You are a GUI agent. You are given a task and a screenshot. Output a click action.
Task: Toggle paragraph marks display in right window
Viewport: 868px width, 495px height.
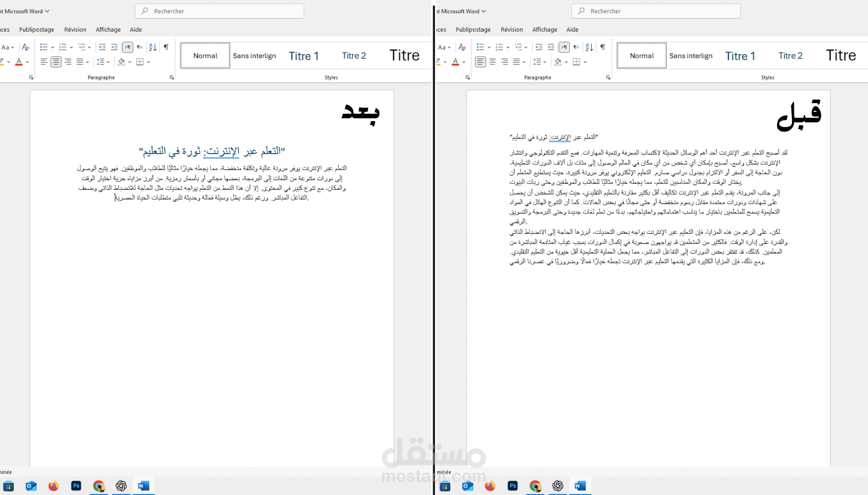(602, 47)
